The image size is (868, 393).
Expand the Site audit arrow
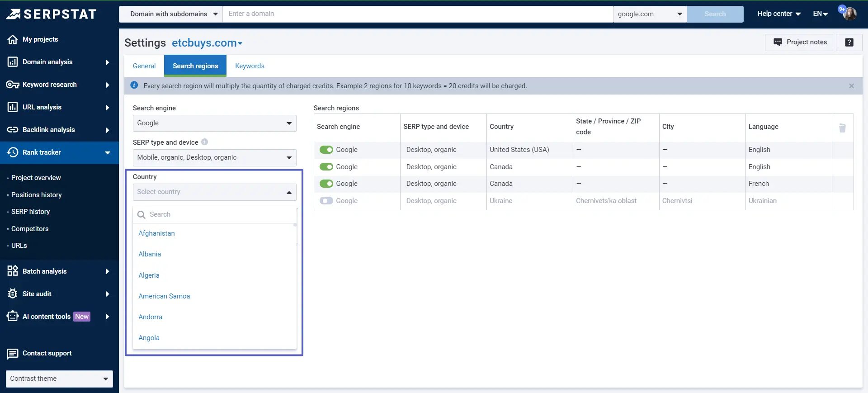[x=107, y=294]
